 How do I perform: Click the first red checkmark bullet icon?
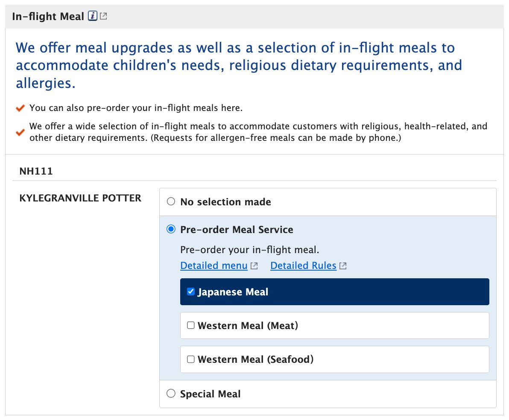20,108
